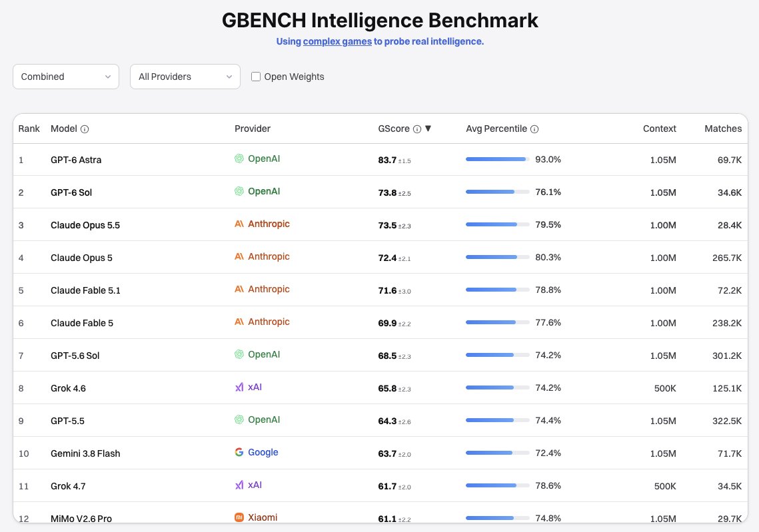Click the Anthropic logo in Claude Opus 5 row
The width and height of the screenshot is (759, 532).
239,256
